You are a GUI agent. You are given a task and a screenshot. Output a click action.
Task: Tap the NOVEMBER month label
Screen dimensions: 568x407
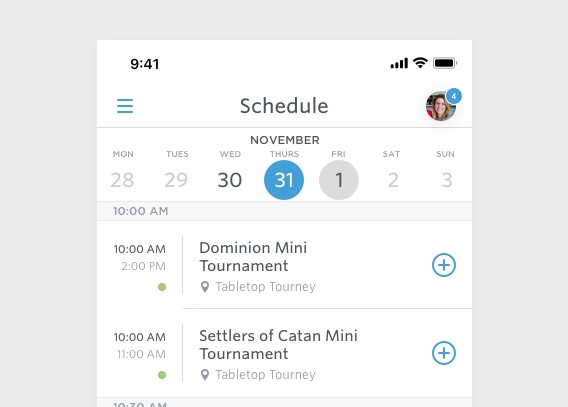285,140
